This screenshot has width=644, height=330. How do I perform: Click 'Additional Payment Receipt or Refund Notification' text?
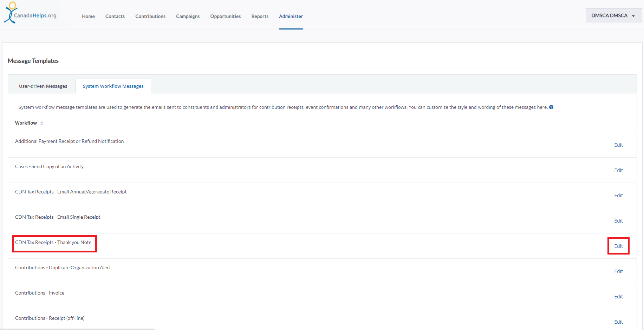pos(69,141)
